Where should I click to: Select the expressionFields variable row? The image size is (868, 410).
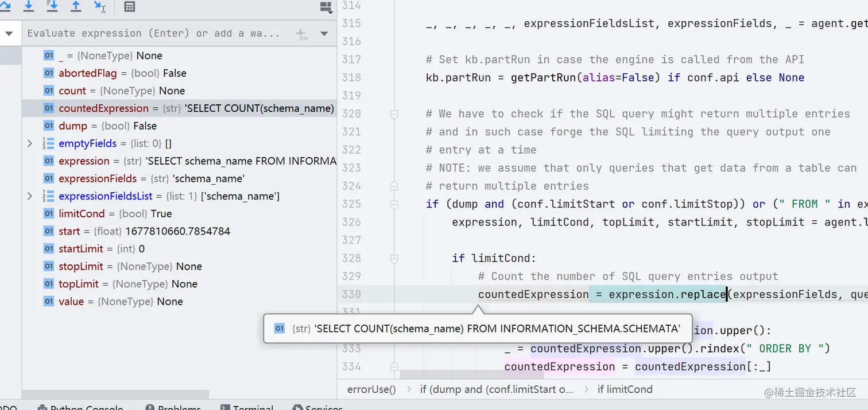[x=179, y=178]
